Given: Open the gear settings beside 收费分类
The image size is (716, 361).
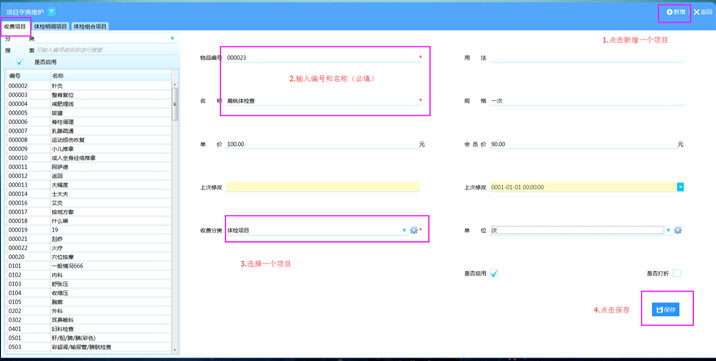Looking at the screenshot, I should tap(414, 230).
